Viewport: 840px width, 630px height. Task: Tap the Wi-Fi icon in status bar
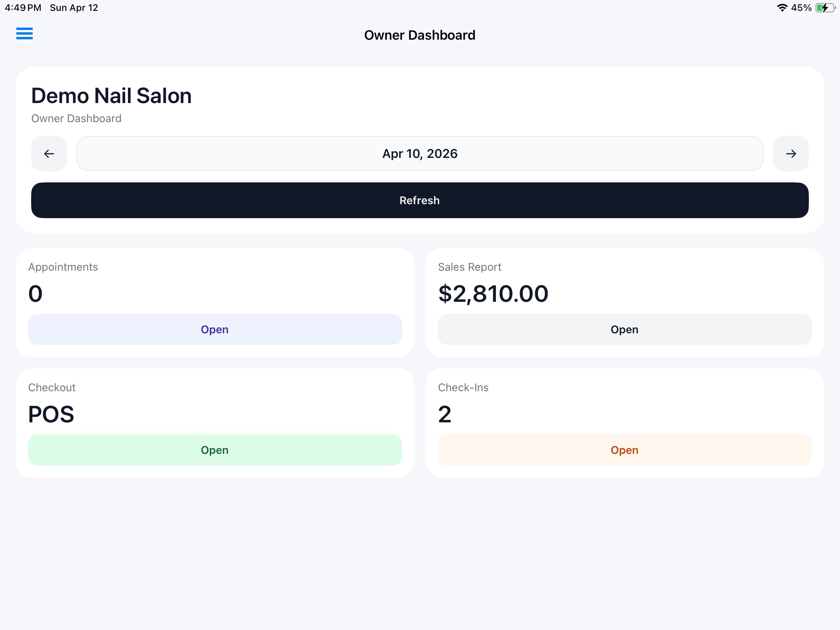coord(782,8)
